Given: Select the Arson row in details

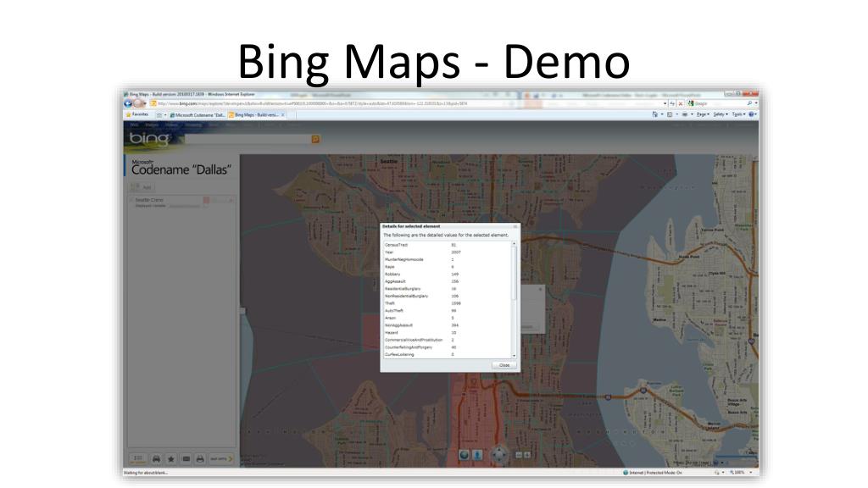Looking at the screenshot, I should pyautogui.click(x=448, y=319).
